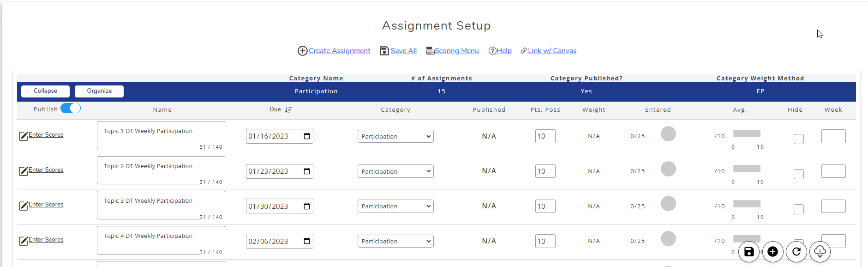Sort by the Due column header

coord(275,109)
